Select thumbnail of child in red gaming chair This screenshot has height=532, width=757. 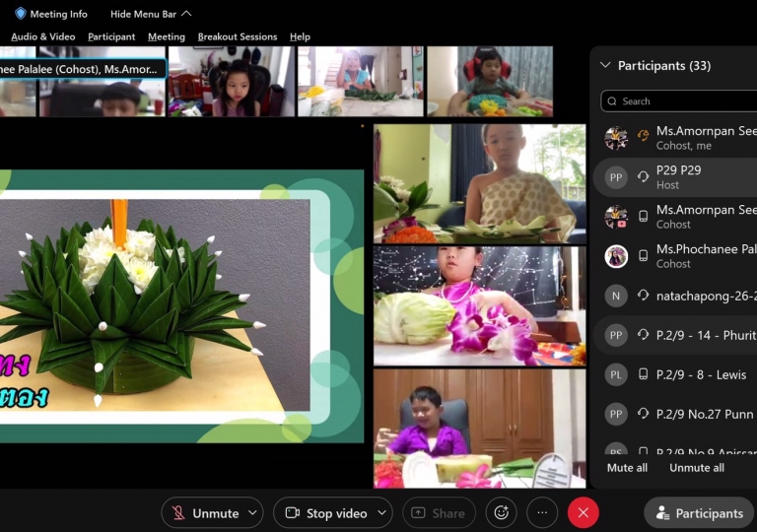(x=490, y=82)
